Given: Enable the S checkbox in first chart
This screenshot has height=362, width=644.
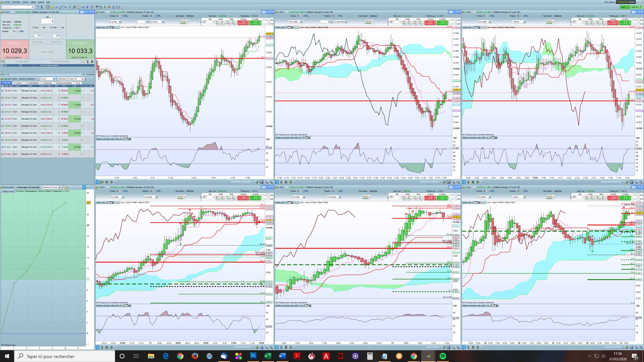Looking at the screenshot, I should 264,20.
